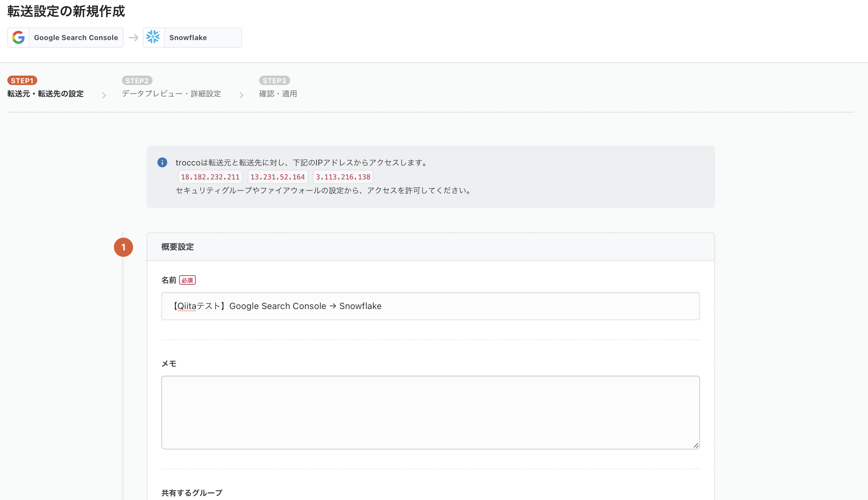Screen dimensions: 868x500
Task: Click the Snowflake logo icon
Action: pos(153,37)
